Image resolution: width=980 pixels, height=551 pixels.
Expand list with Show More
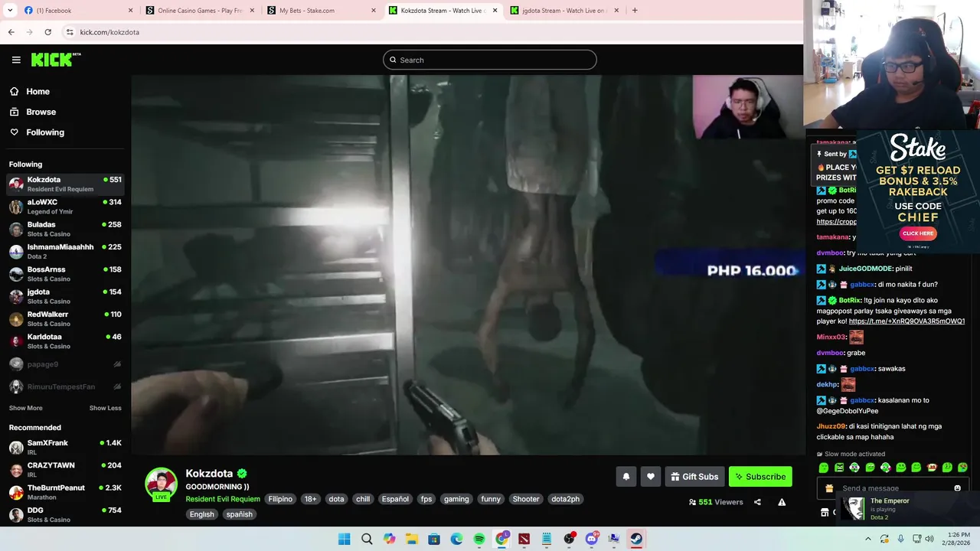tap(26, 408)
